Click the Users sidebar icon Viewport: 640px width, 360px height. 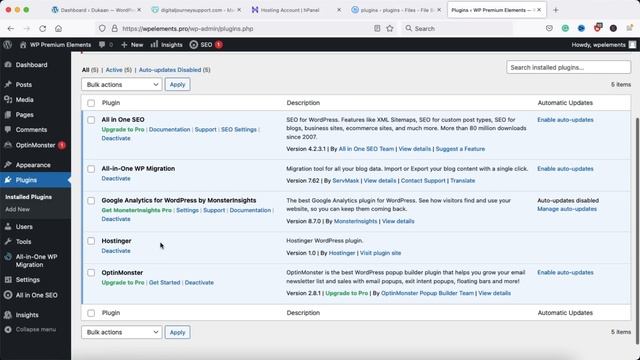coord(8,227)
